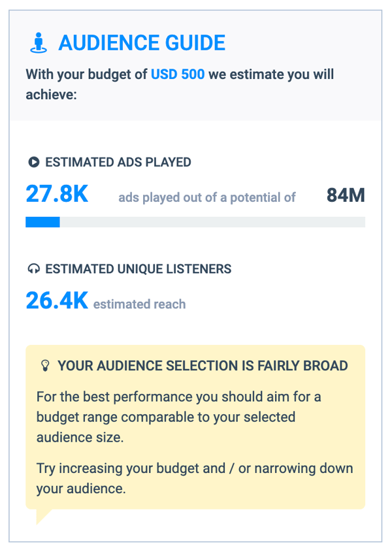Screen dimensions: 392x552
Task: Click the headphones icon beside ESTIMATED UNIQUE LISTENERS
Action: point(33,268)
